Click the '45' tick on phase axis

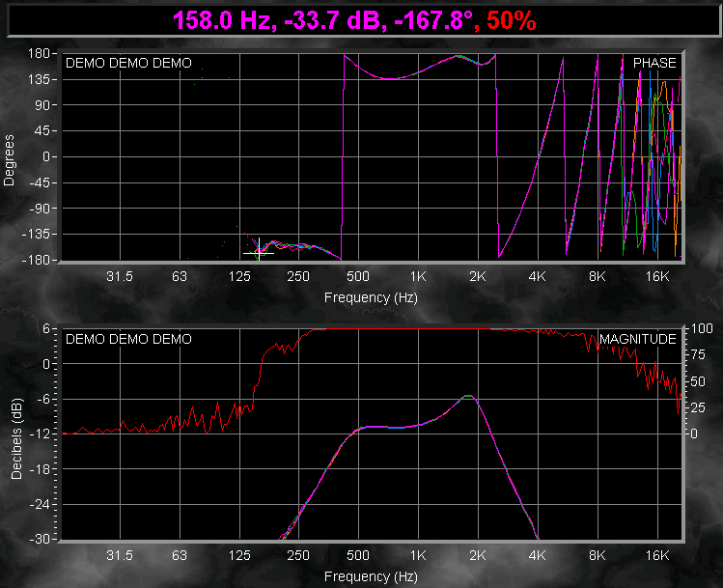42,131
